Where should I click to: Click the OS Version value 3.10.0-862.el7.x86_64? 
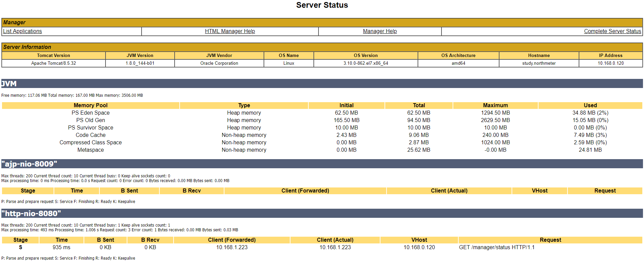366,63
